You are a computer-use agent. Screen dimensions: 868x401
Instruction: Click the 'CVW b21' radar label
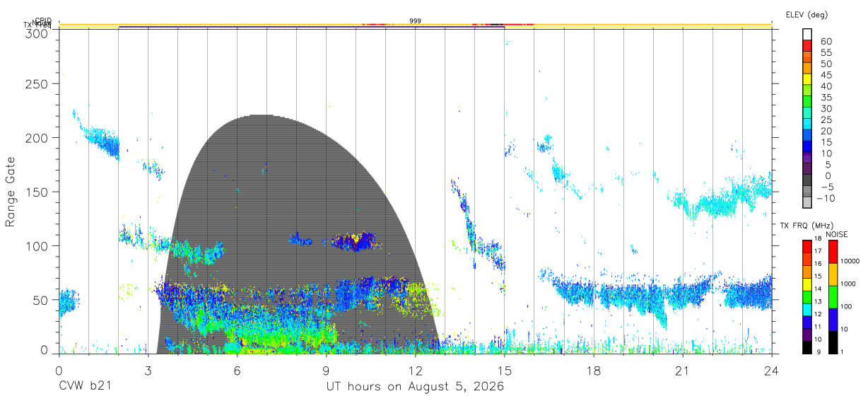pos(86,387)
